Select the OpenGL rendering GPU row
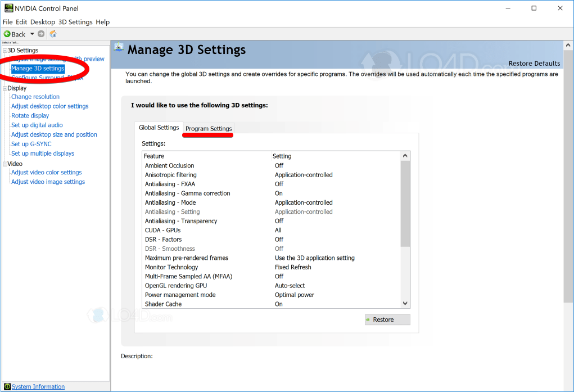 pyautogui.click(x=272, y=286)
